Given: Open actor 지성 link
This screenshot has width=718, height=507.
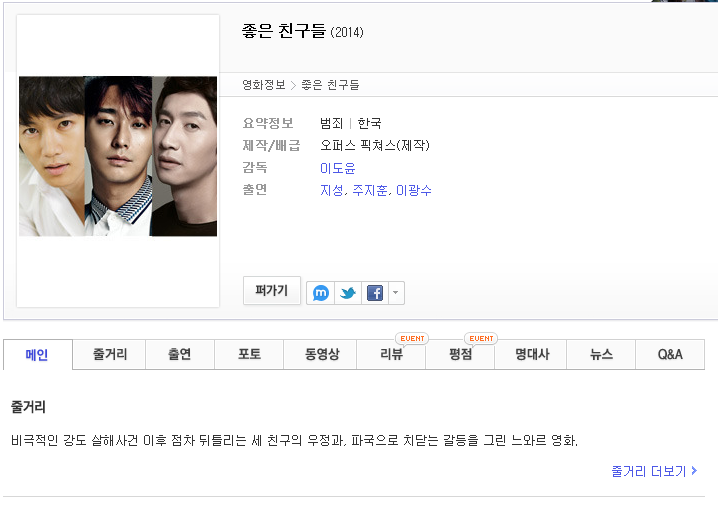Looking at the screenshot, I should pyautogui.click(x=332, y=190).
